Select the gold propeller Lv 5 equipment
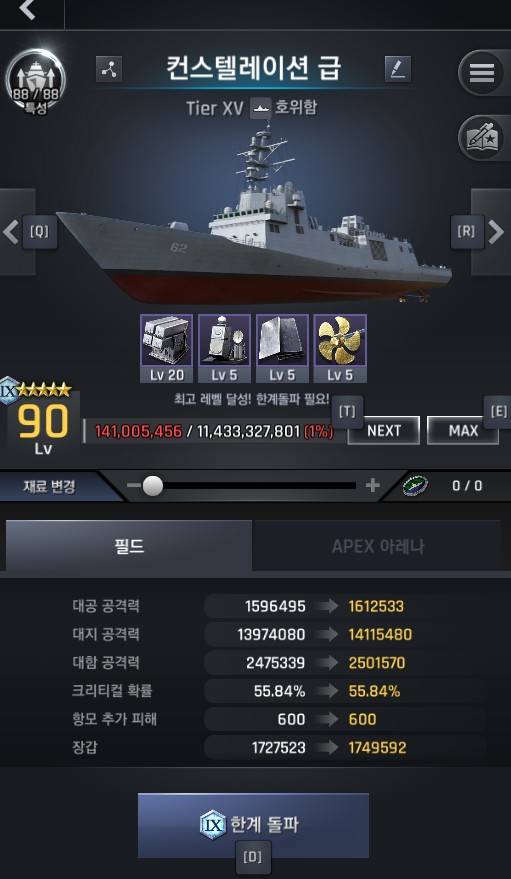This screenshot has width=511, height=879. coord(340,348)
